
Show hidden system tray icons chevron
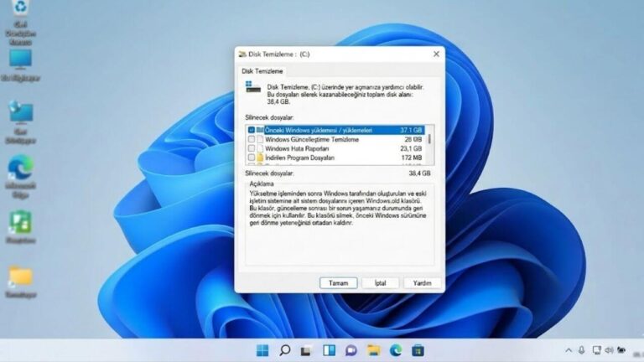click(x=569, y=350)
